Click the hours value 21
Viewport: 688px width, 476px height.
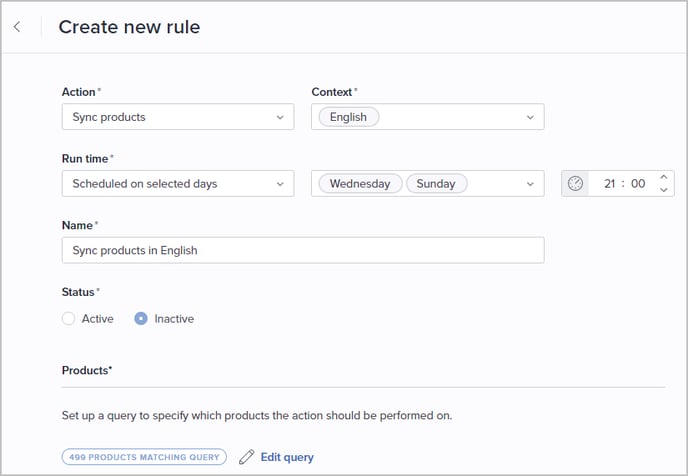[x=609, y=183]
